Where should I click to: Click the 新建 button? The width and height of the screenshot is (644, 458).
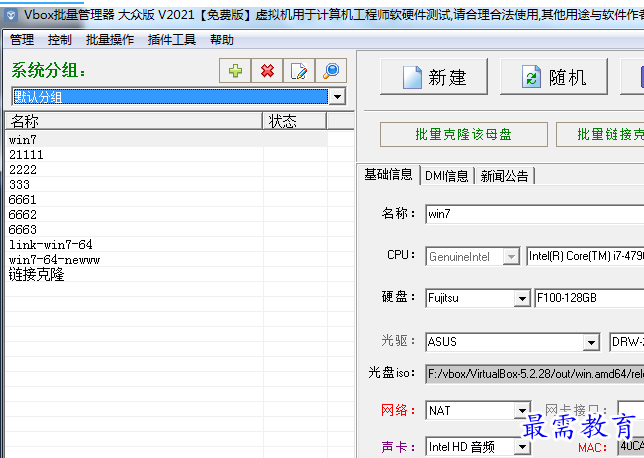point(434,77)
